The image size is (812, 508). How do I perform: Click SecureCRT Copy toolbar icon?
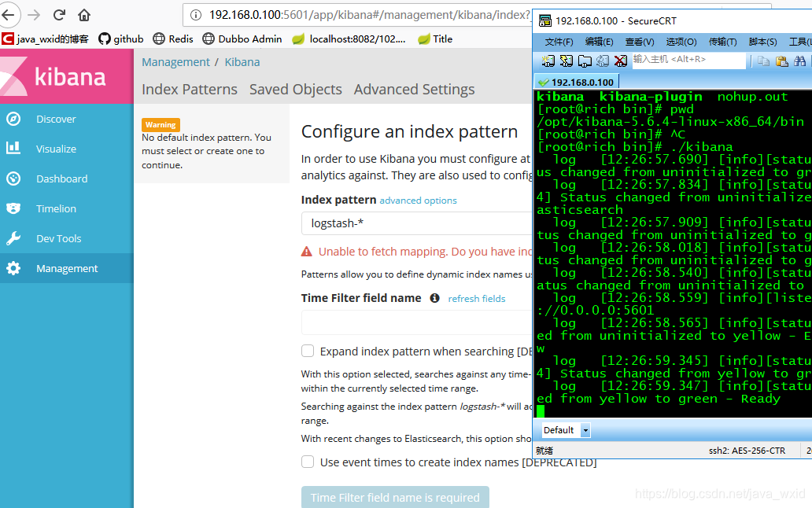click(x=763, y=61)
